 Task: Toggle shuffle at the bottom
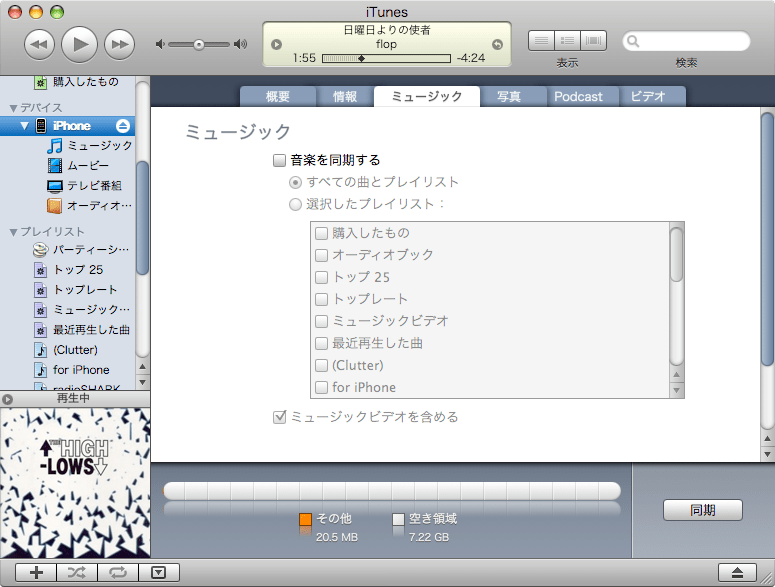(77, 573)
